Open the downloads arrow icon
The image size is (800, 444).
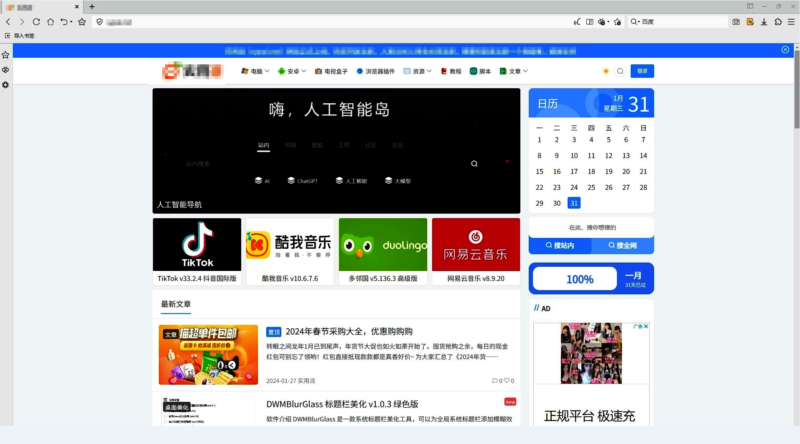(764, 22)
